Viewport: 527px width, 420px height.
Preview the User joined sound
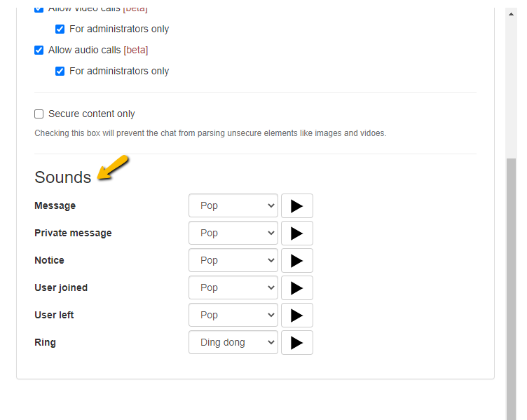[x=296, y=288]
